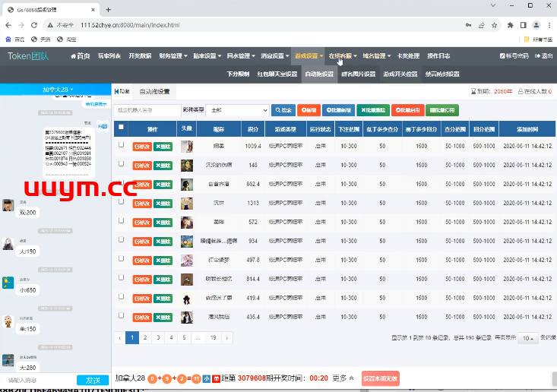Click the 设置本期无效 button
The height and width of the screenshot is (392, 557).
pos(380,378)
